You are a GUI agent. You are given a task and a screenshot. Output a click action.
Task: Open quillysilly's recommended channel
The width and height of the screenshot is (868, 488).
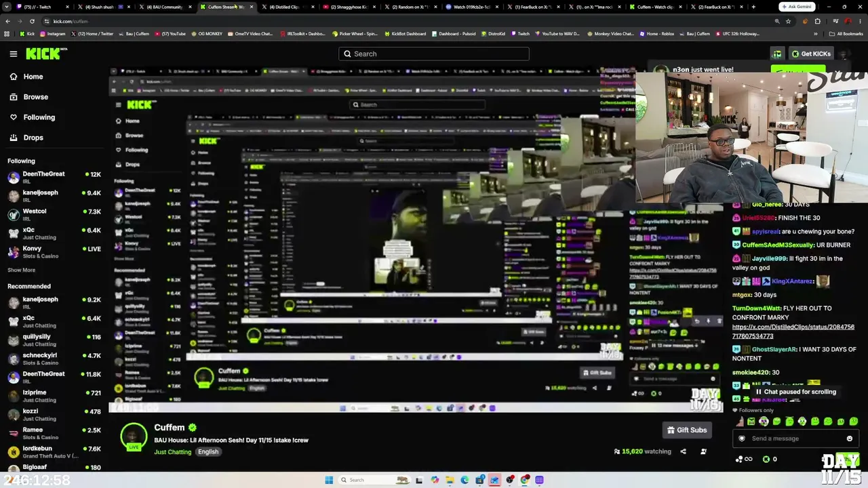(54, 340)
